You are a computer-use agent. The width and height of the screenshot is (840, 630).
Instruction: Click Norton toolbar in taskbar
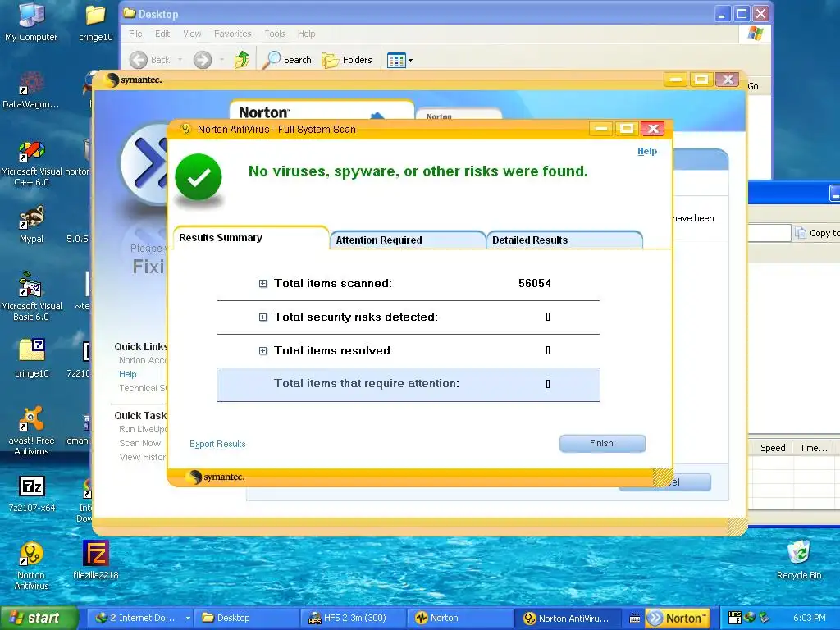[x=678, y=619]
